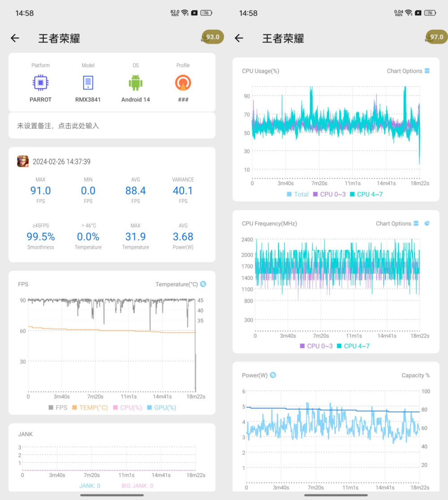Select the 2024-02-26 14:37:39 timestamp text

(x=61, y=162)
